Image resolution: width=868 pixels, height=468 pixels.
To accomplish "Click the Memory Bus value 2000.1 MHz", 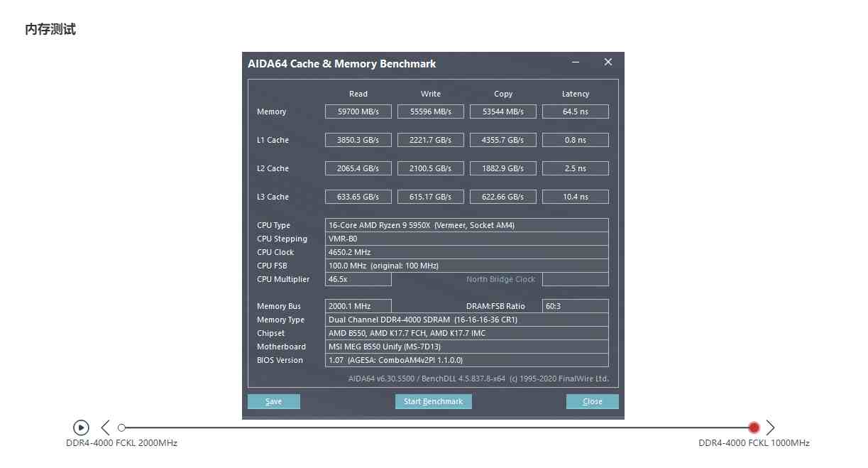I will click(358, 306).
